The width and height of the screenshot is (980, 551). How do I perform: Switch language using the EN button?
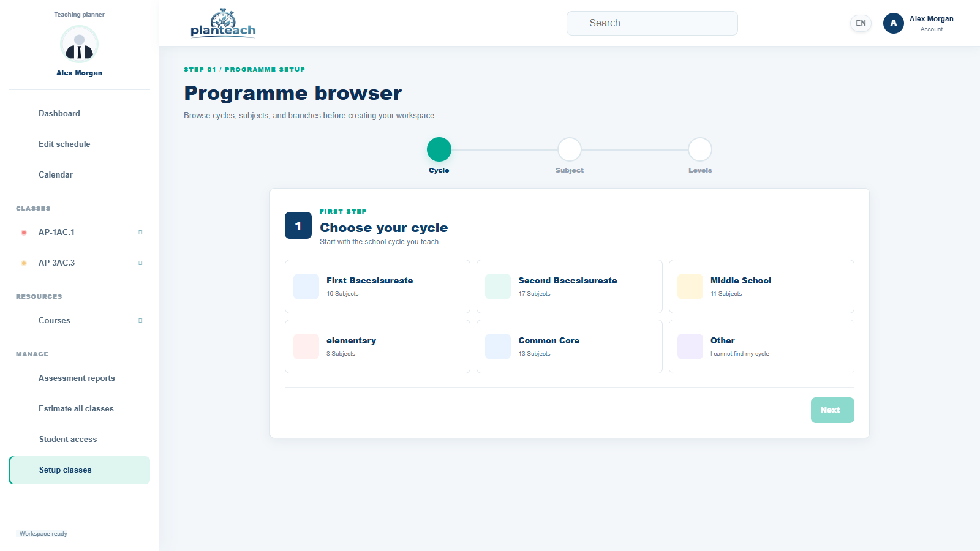click(x=861, y=23)
